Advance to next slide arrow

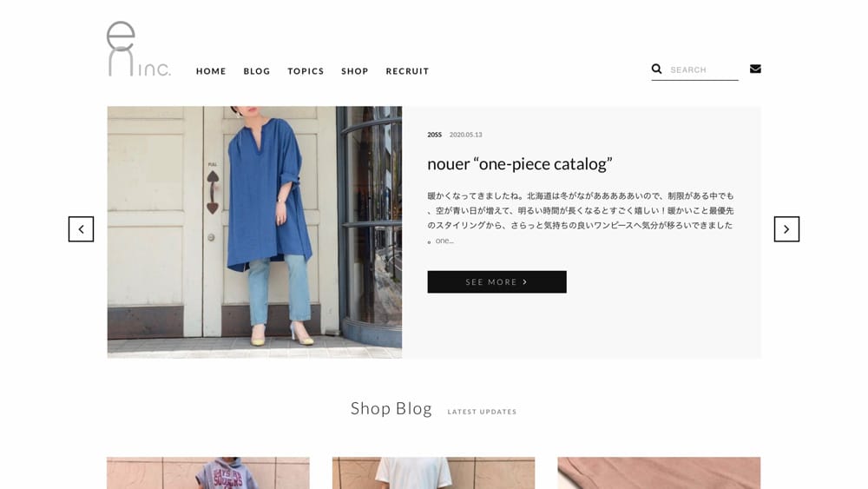click(x=786, y=229)
